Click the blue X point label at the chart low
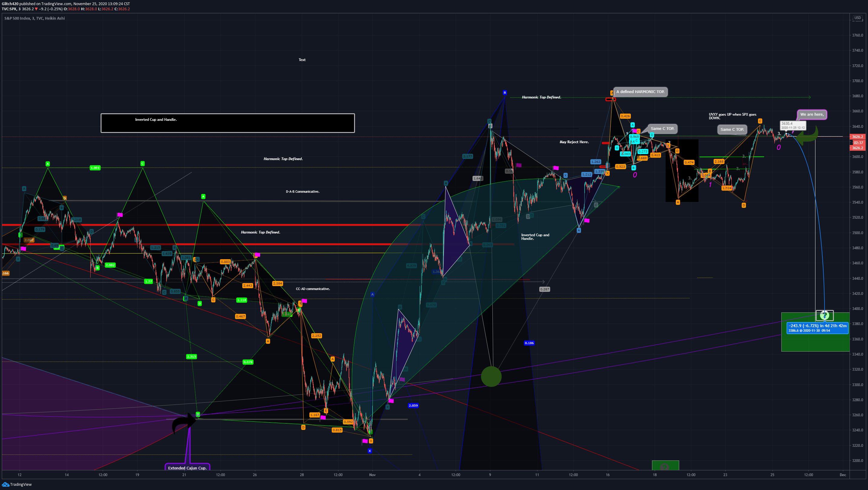 [369, 451]
